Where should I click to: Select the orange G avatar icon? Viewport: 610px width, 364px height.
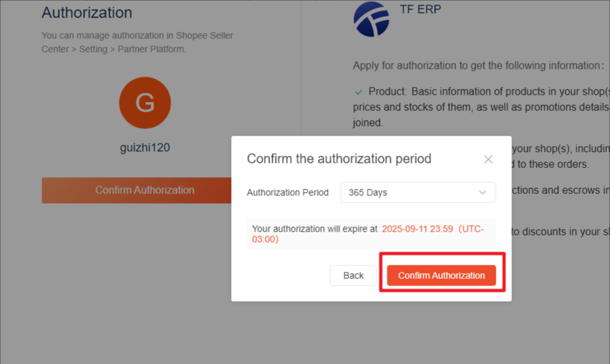145,103
